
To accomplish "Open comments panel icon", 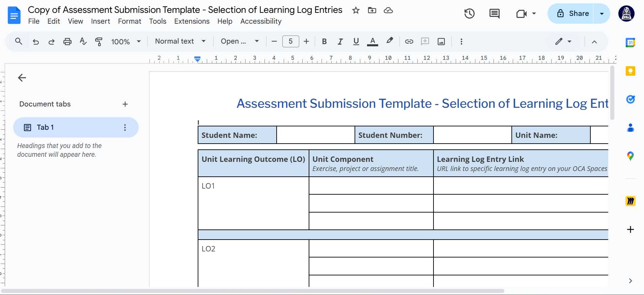I will (x=495, y=14).
